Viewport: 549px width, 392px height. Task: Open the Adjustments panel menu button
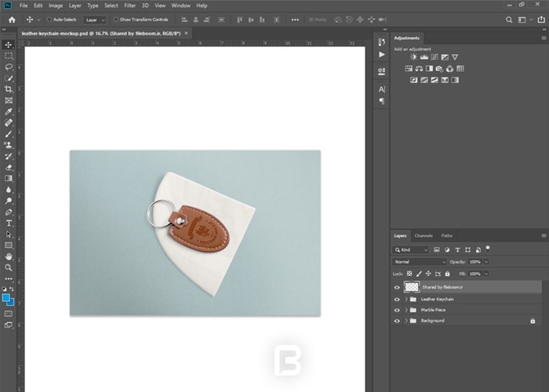coord(544,38)
